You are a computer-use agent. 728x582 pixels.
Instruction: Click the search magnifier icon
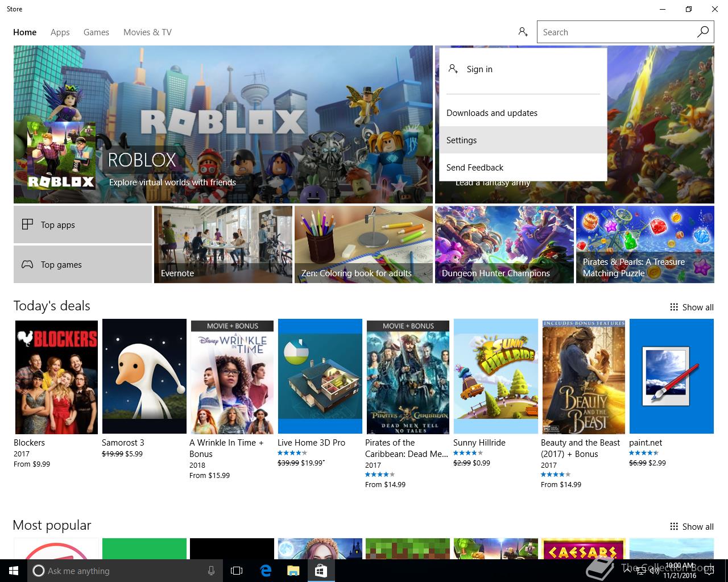[x=703, y=32]
